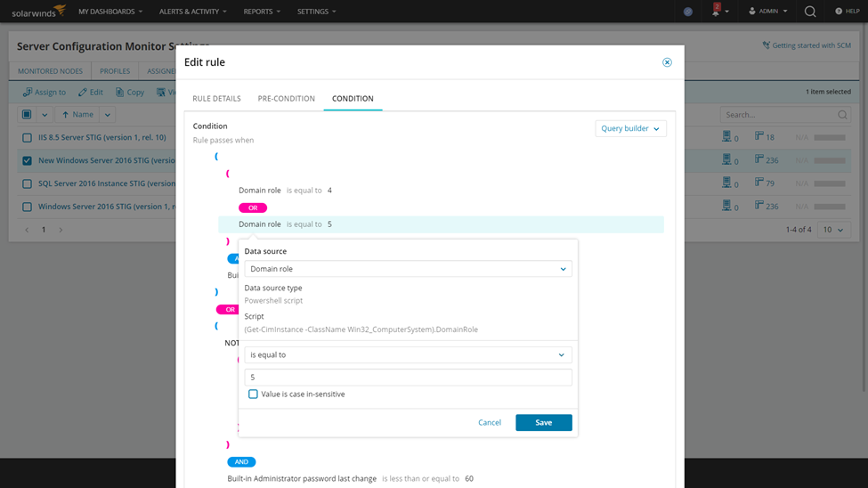Expand the Data source Domain role dropdown
This screenshot has width=868, height=488.
click(x=408, y=269)
